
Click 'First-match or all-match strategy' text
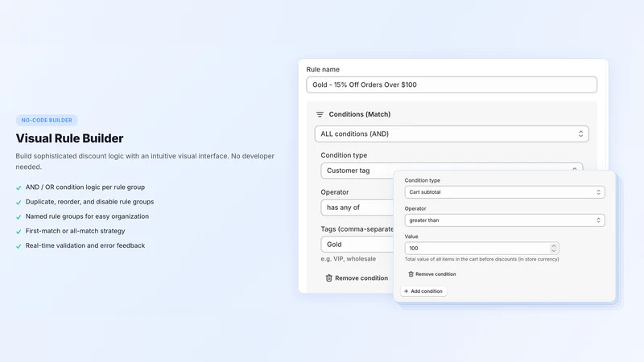point(75,231)
